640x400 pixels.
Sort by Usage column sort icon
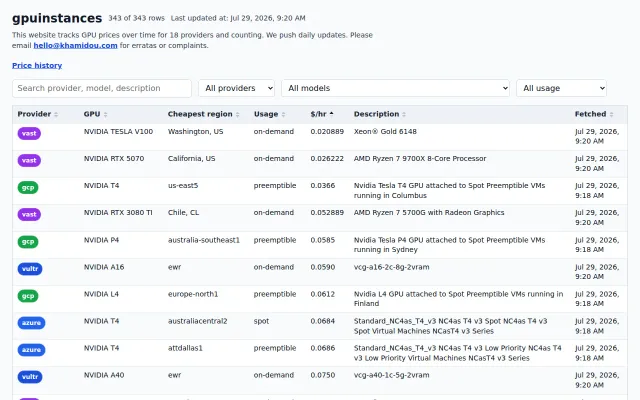pos(283,114)
